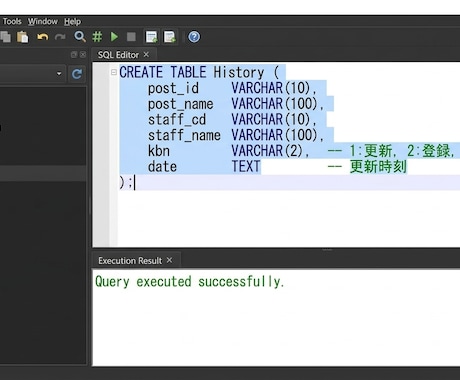
Task: Run the query with green play button
Action: click(x=114, y=37)
